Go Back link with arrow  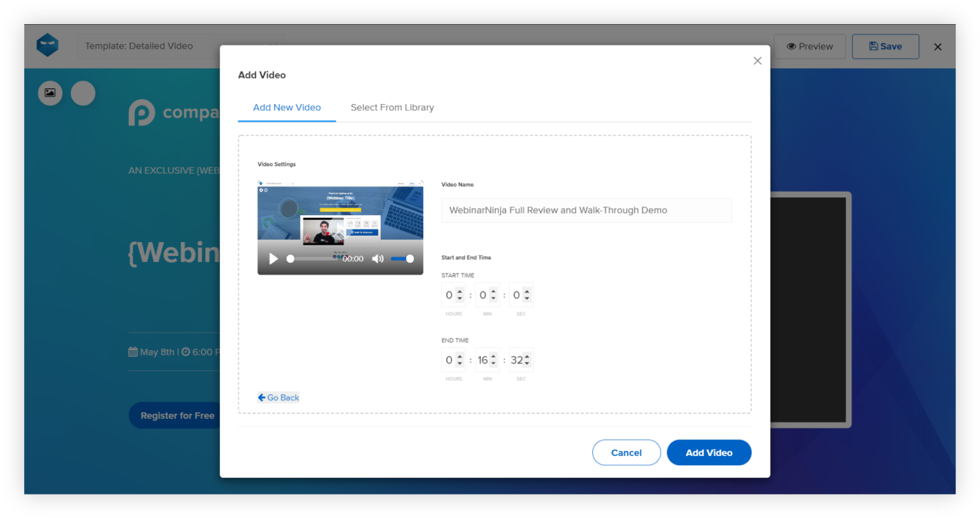coord(279,398)
